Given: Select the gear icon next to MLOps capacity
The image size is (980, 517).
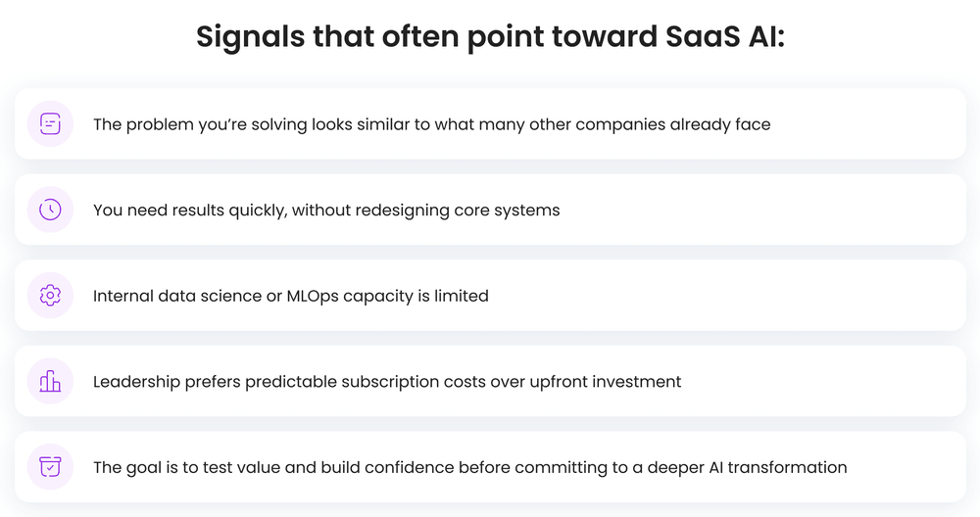Looking at the screenshot, I should 50,296.
